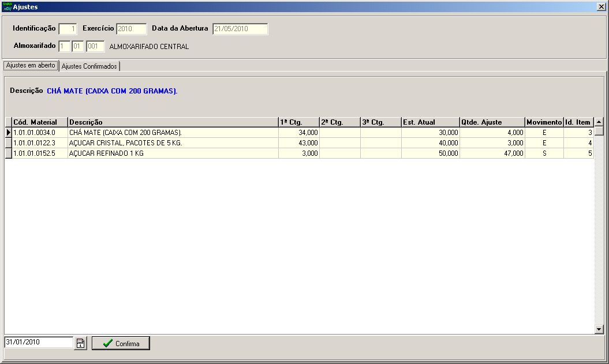Click the Almoxarifado field containing 001

coord(95,46)
